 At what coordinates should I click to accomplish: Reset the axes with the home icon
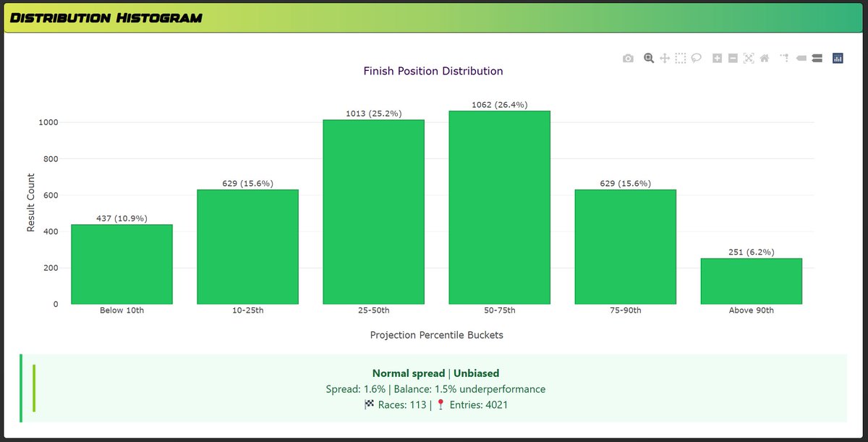(x=765, y=59)
